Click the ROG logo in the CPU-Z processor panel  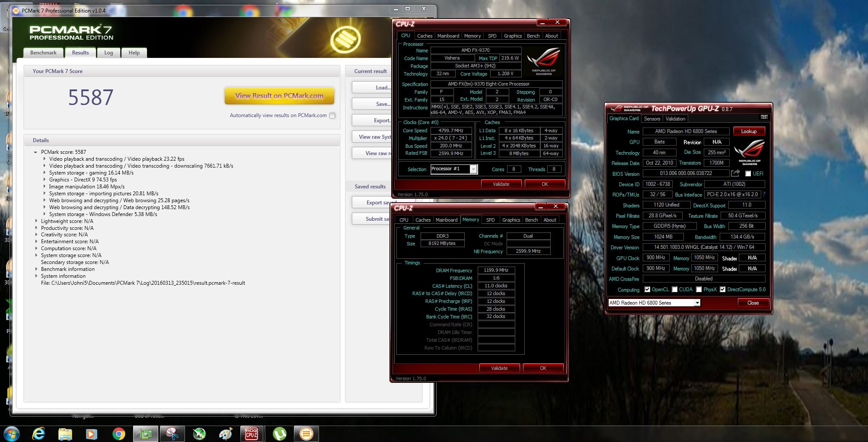pos(544,61)
